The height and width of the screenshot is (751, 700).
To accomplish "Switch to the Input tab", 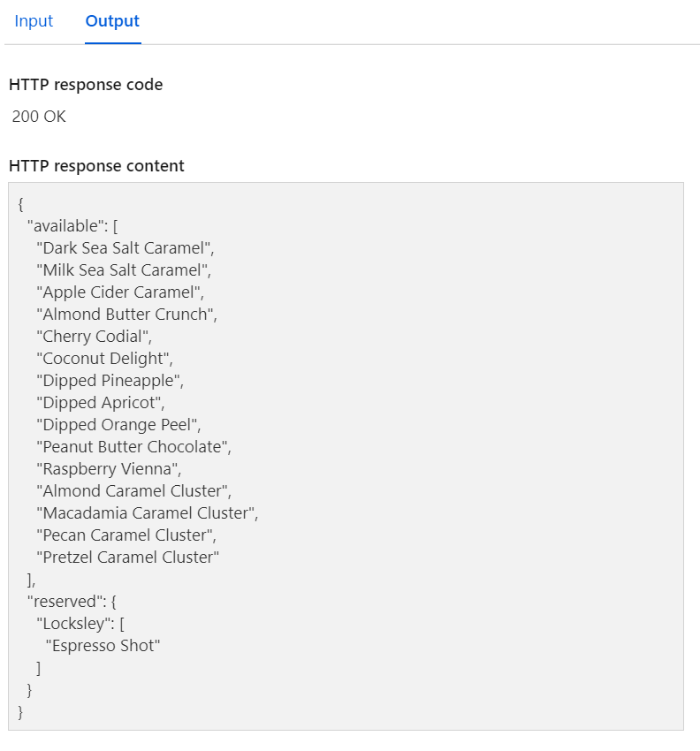I will [x=33, y=20].
